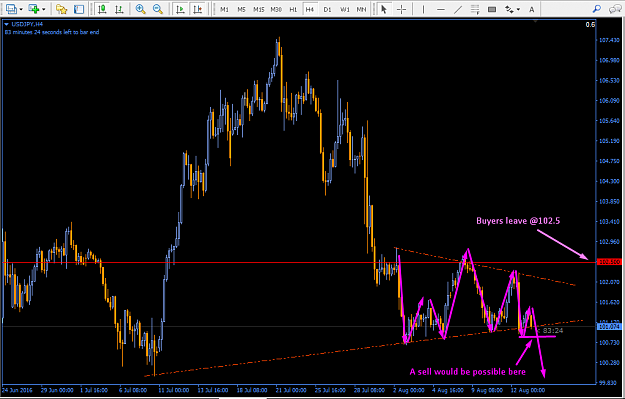The height and width of the screenshot is (399, 625).
Task: Click the 83:24 timer label near price
Action: coord(553,330)
